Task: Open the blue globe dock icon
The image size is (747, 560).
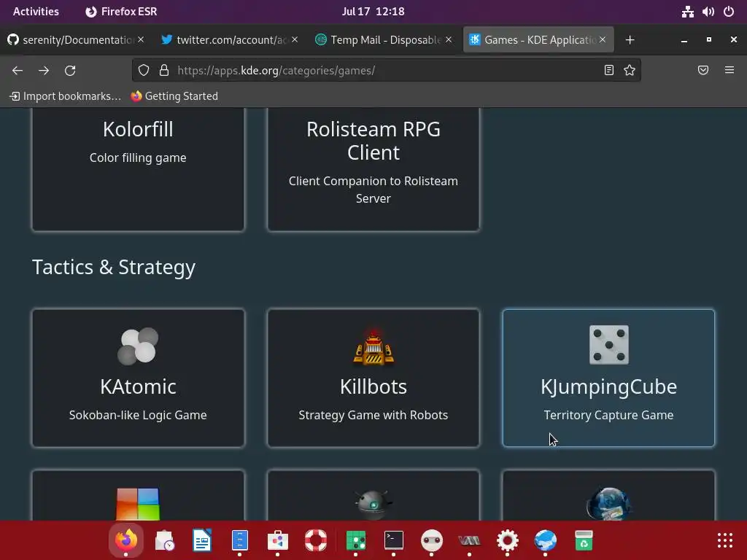Action: (x=546, y=540)
